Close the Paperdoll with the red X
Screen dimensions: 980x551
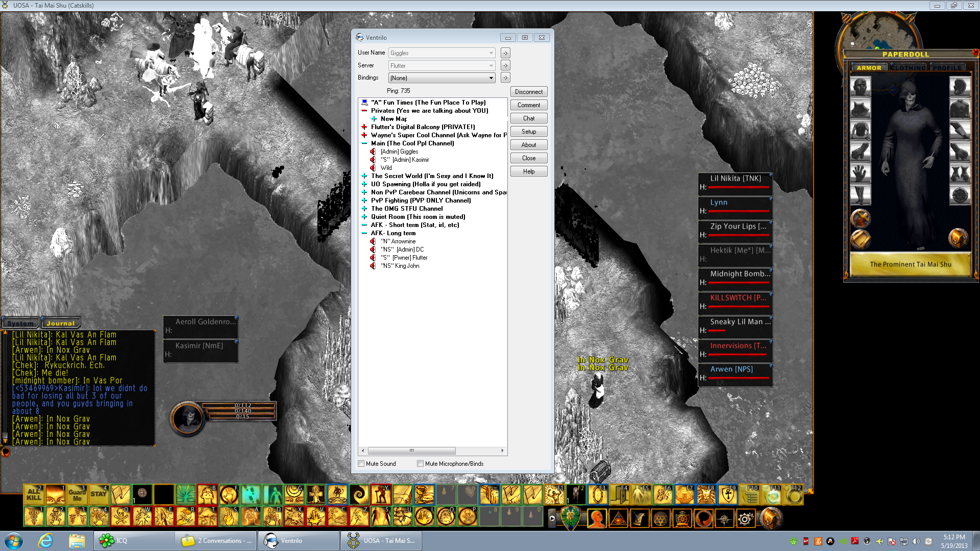(975, 53)
